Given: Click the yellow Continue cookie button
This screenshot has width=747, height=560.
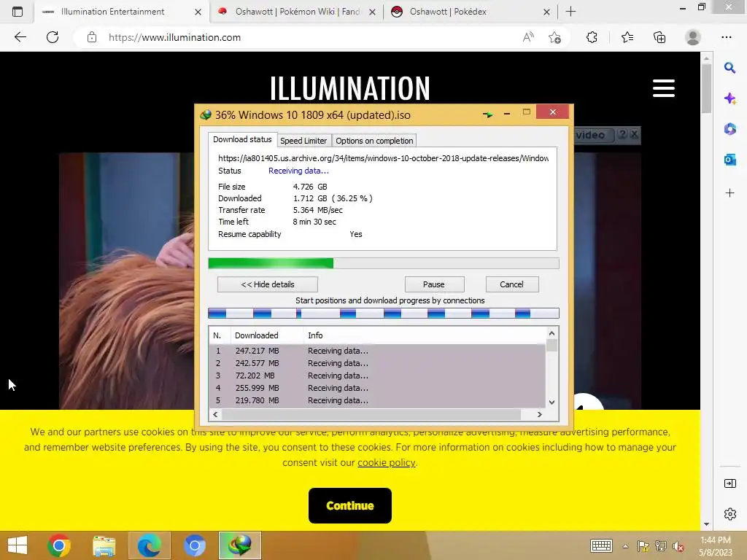Looking at the screenshot, I should (349, 505).
